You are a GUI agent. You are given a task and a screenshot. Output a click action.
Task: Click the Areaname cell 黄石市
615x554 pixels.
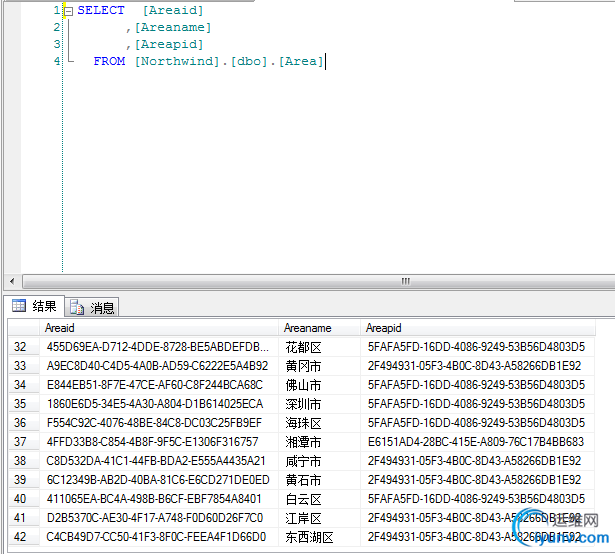(319, 480)
